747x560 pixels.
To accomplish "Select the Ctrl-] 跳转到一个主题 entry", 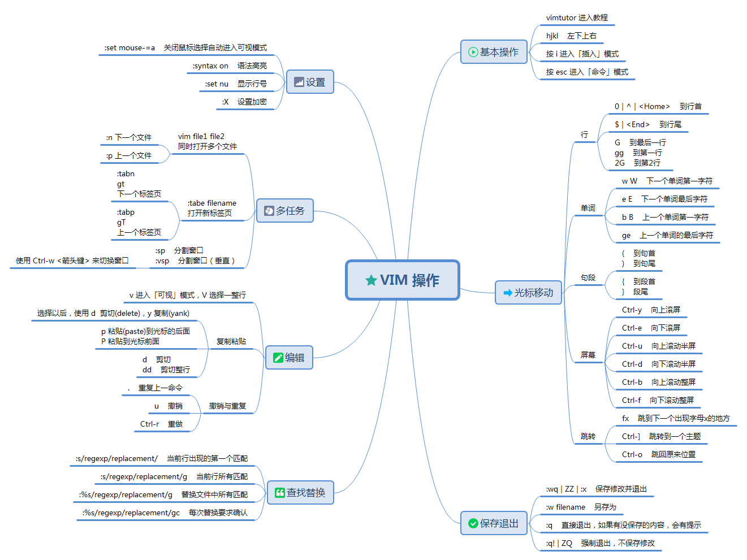I will tap(661, 436).
